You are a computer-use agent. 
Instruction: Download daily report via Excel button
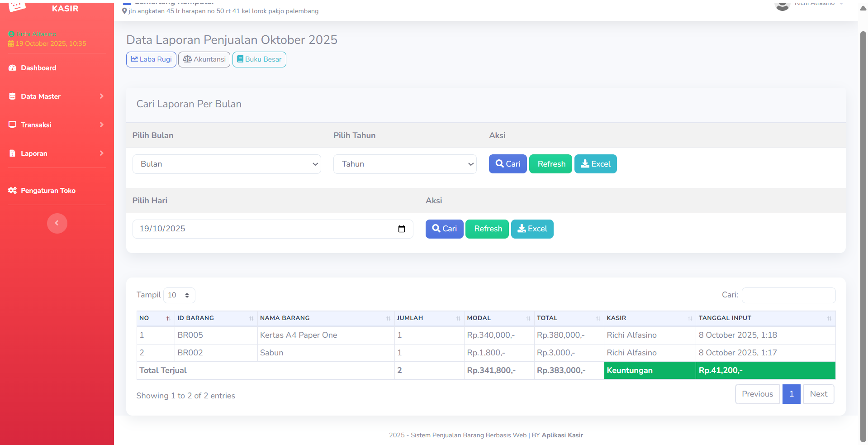coord(532,229)
